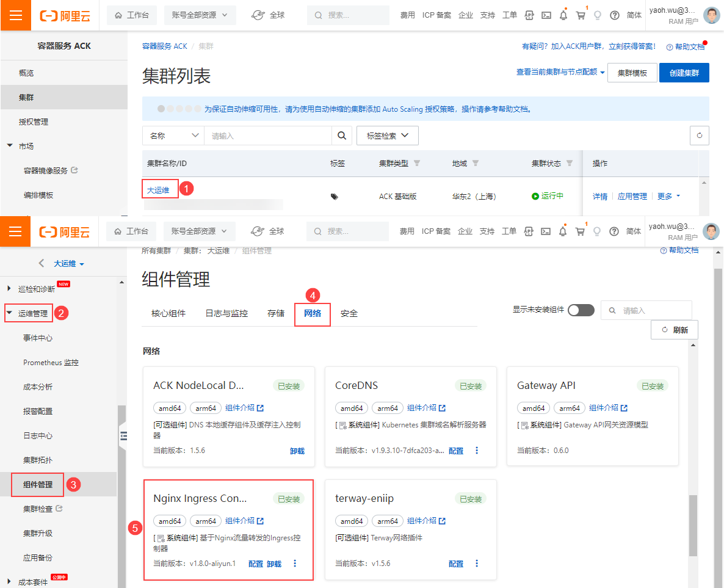The height and width of the screenshot is (588, 724).
Task: Focus component search field on 组件管理 page
Action: tap(646, 310)
